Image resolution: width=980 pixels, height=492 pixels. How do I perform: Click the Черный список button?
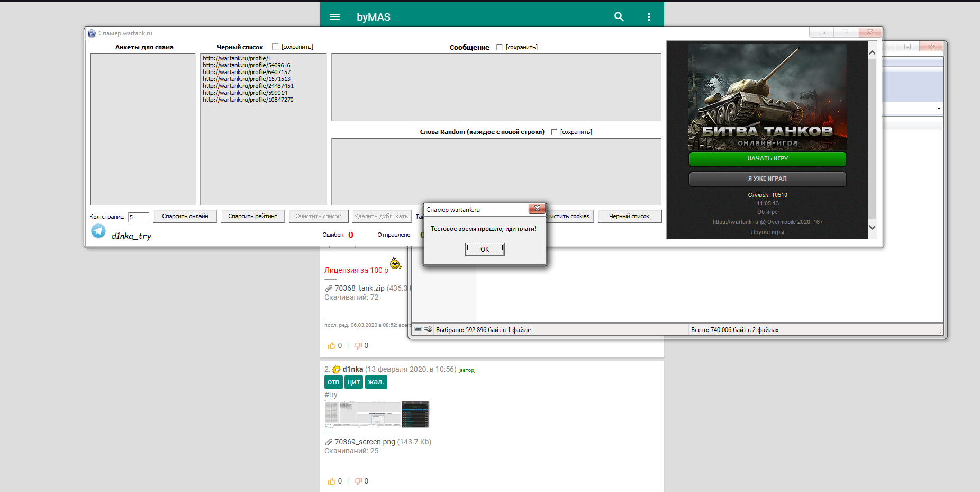pyautogui.click(x=629, y=216)
